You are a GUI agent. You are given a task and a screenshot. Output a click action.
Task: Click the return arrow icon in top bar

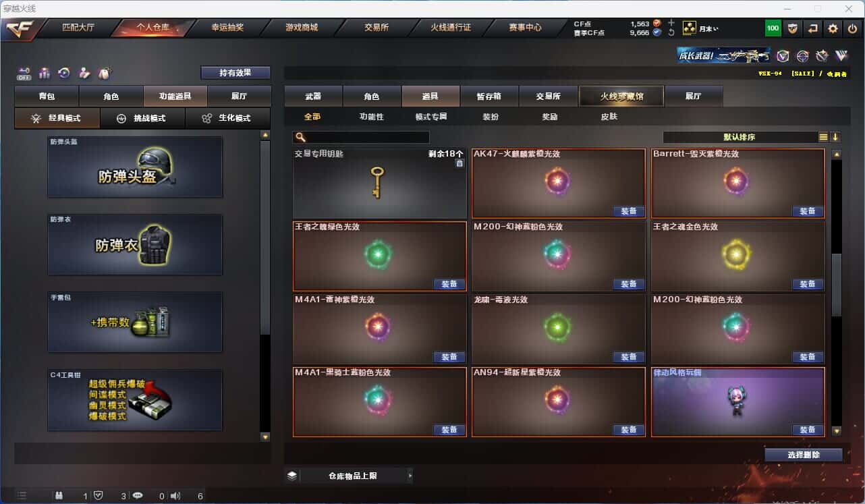(x=813, y=28)
